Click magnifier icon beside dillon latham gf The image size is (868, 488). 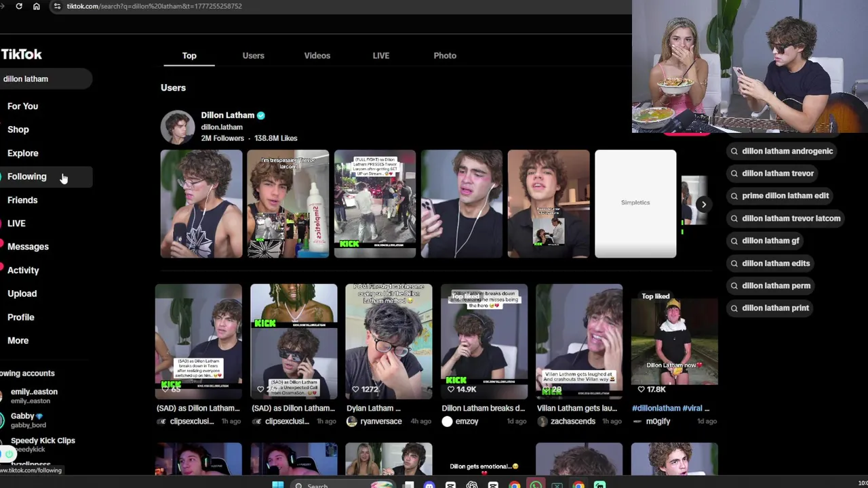734,241
